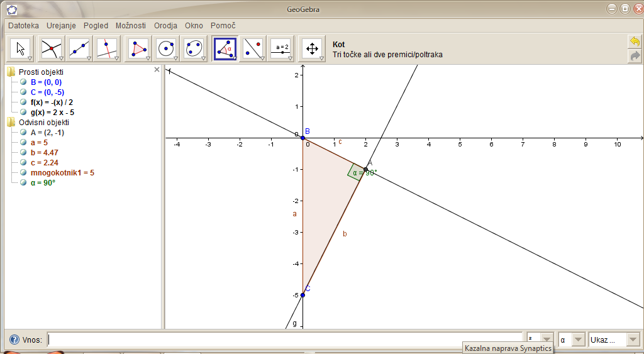Viewport: 644px width, 354px height.
Task: Open the Orodja menu
Action: point(166,26)
